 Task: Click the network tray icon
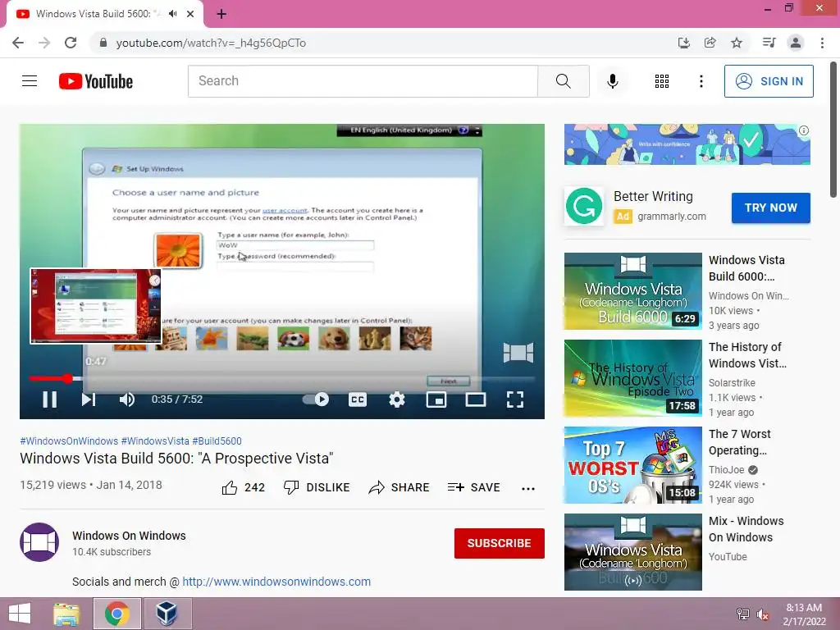[742, 614]
